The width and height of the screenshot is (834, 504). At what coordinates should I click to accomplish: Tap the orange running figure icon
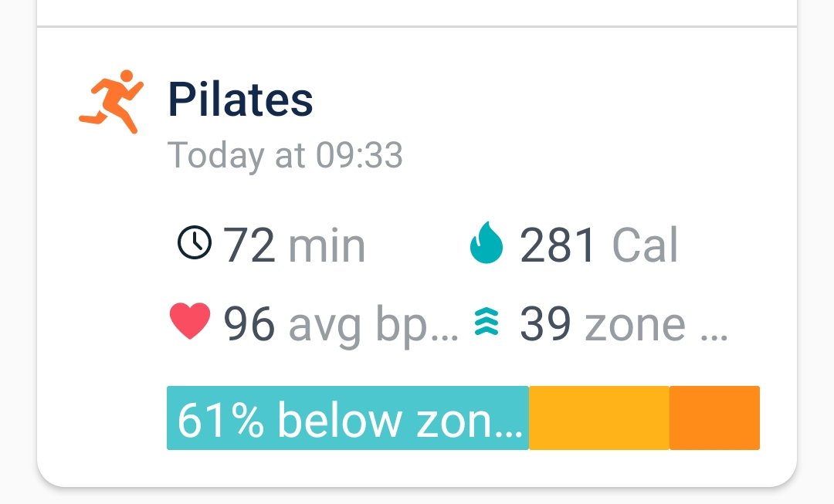(x=111, y=101)
